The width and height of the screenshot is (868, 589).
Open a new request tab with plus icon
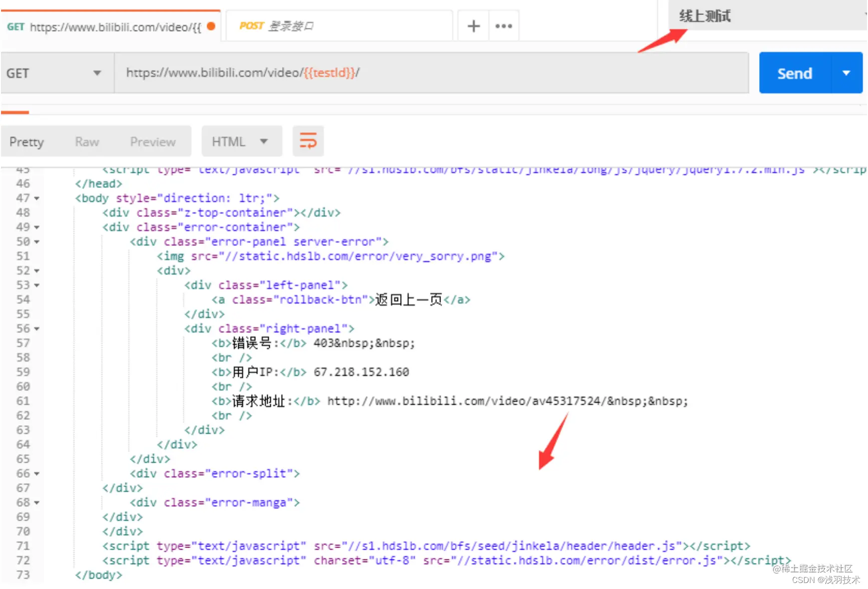(473, 26)
